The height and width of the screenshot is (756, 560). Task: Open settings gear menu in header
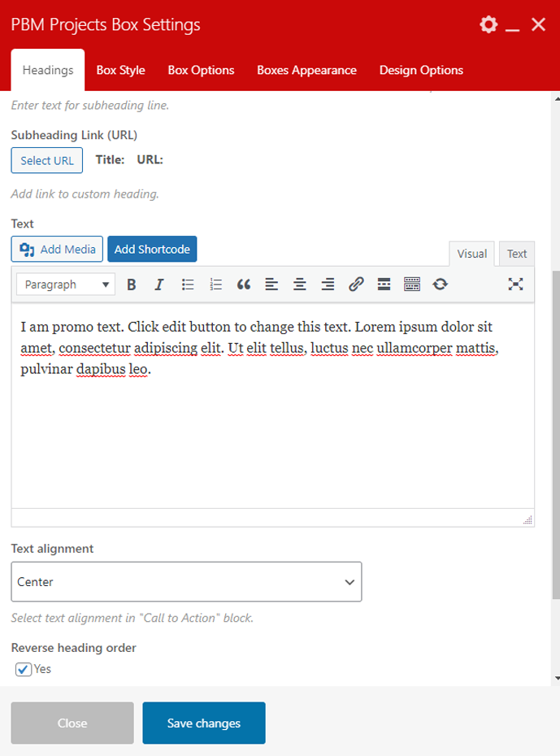pos(488,25)
